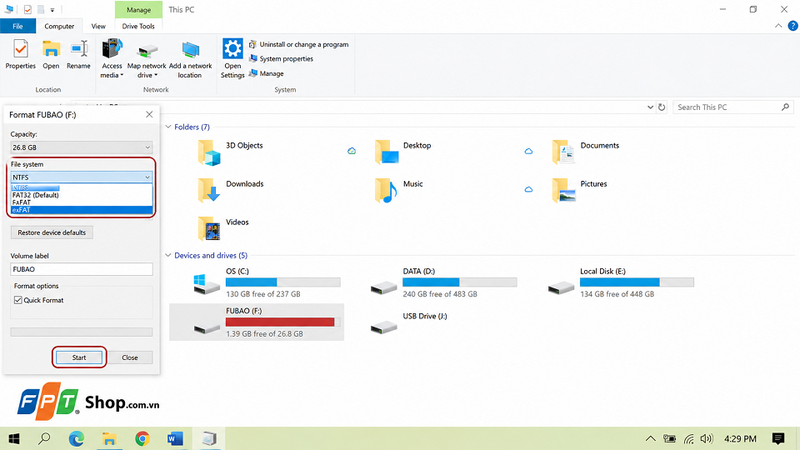Select the USB Drive (J:)

coord(409,322)
